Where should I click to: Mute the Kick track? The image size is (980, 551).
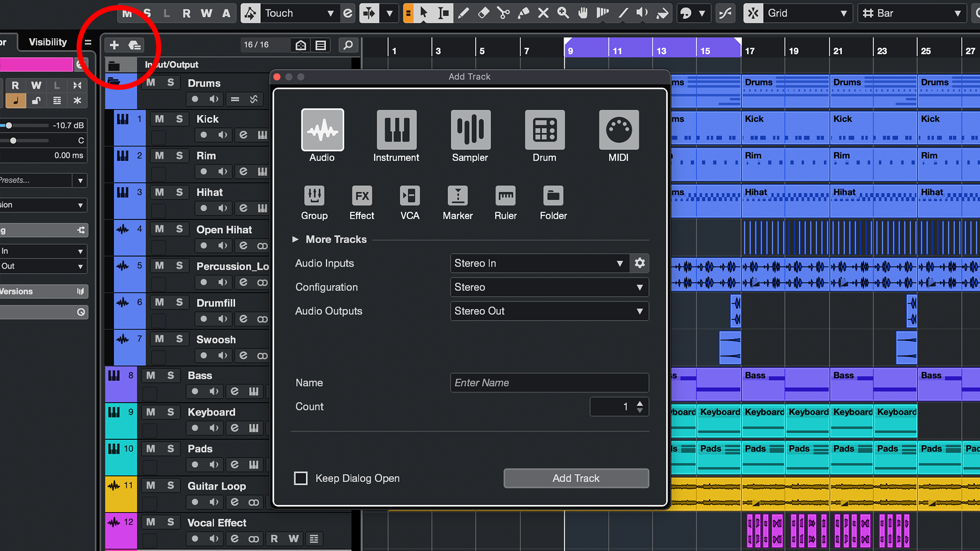pyautogui.click(x=159, y=119)
